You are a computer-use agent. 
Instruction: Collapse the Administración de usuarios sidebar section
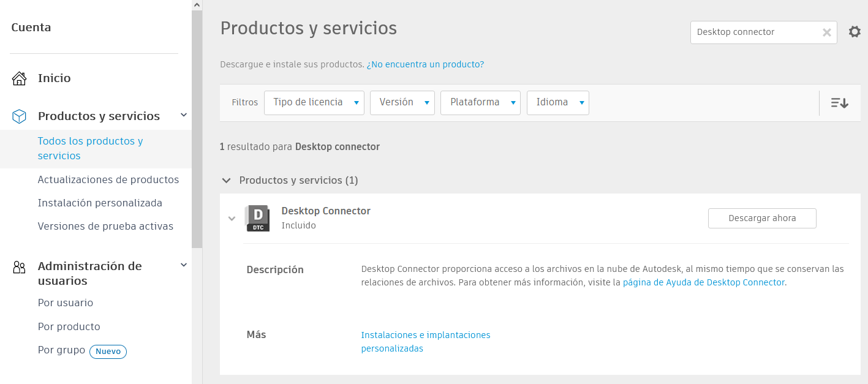click(x=183, y=265)
